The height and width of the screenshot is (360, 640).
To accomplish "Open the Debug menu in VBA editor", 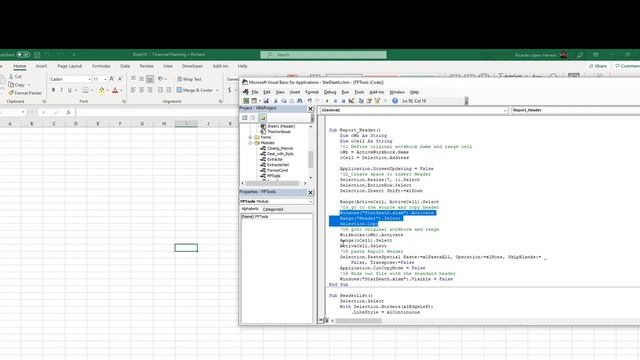I will point(330,92).
